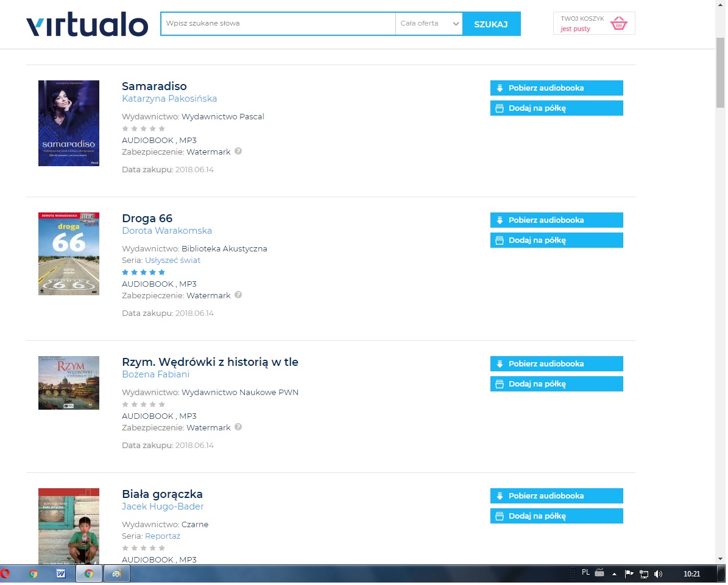
Task: Click the page vertical scrollbar thumb
Action: pyautogui.click(x=722, y=72)
